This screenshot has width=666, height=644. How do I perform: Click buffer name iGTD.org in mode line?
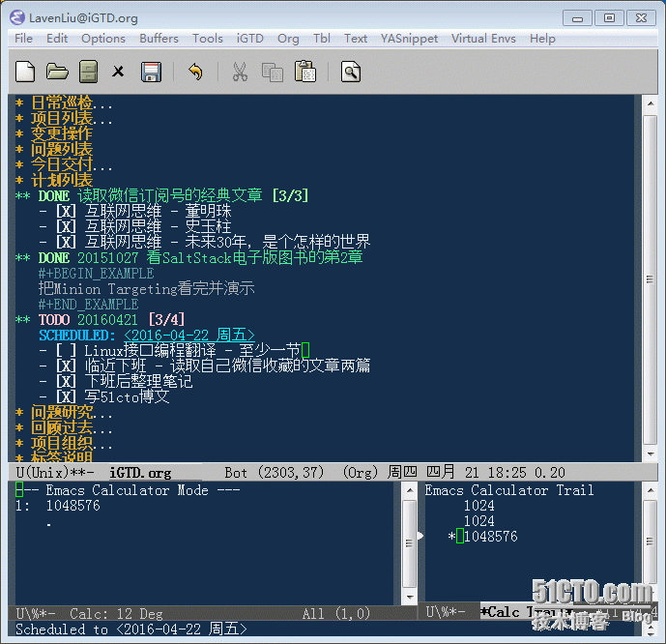(x=140, y=473)
